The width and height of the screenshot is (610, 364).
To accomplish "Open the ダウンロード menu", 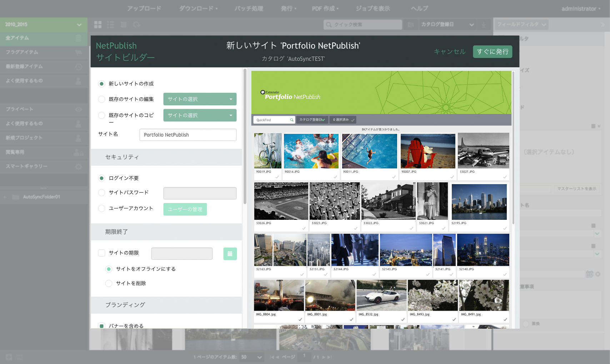I will click(198, 9).
